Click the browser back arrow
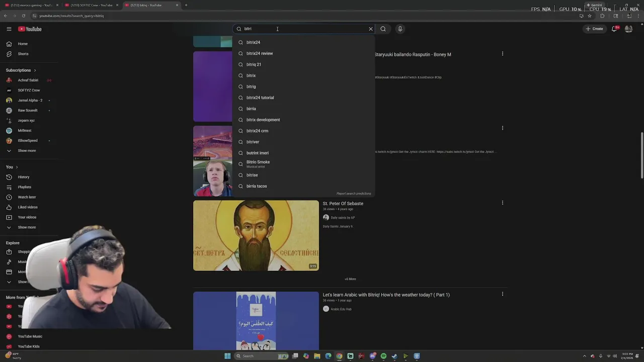 [6, 16]
